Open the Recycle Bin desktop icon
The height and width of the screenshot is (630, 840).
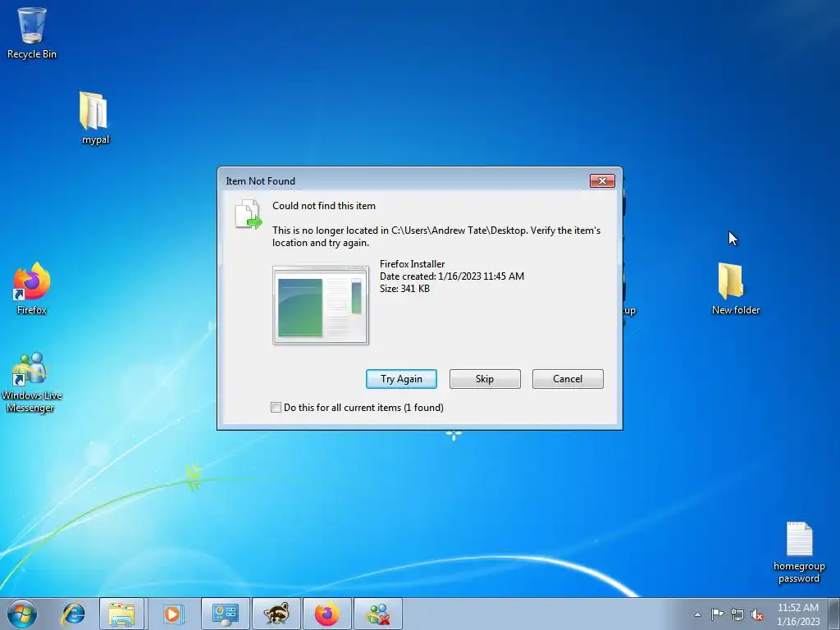tap(32, 33)
